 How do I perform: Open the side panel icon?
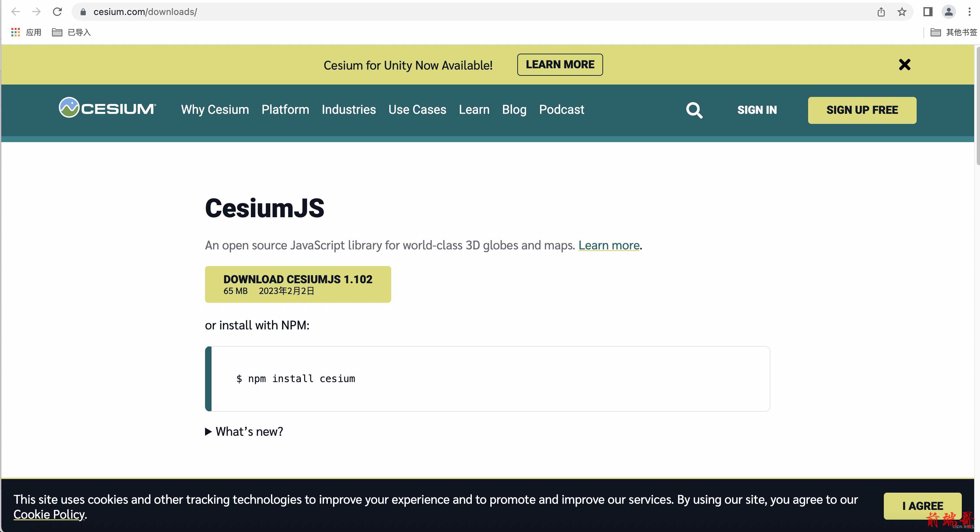[x=927, y=12]
